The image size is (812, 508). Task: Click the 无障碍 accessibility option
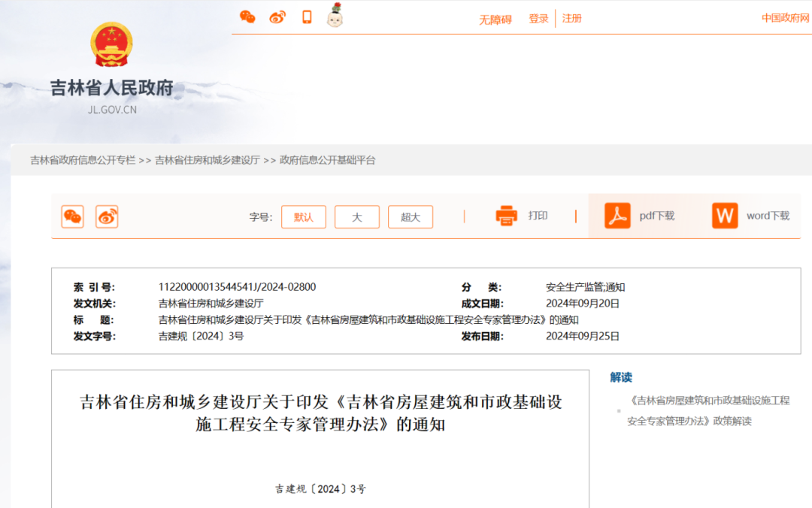tap(495, 17)
